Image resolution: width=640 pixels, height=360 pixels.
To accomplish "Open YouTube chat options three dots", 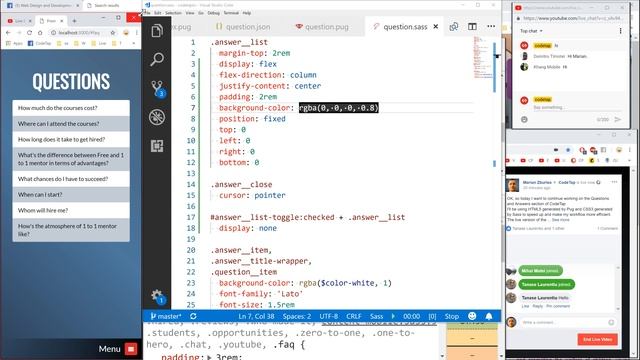I will [x=620, y=31].
